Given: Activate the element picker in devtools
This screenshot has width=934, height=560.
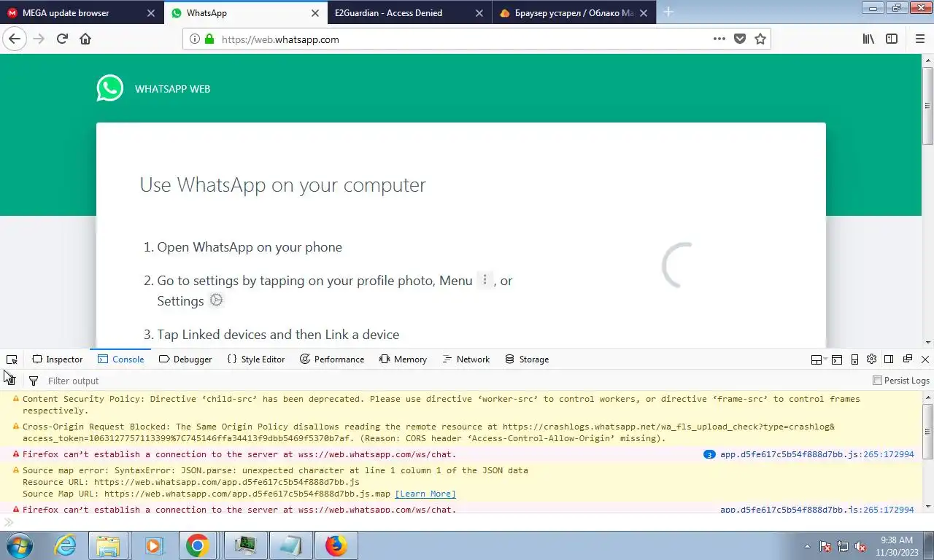Looking at the screenshot, I should pos(12,359).
